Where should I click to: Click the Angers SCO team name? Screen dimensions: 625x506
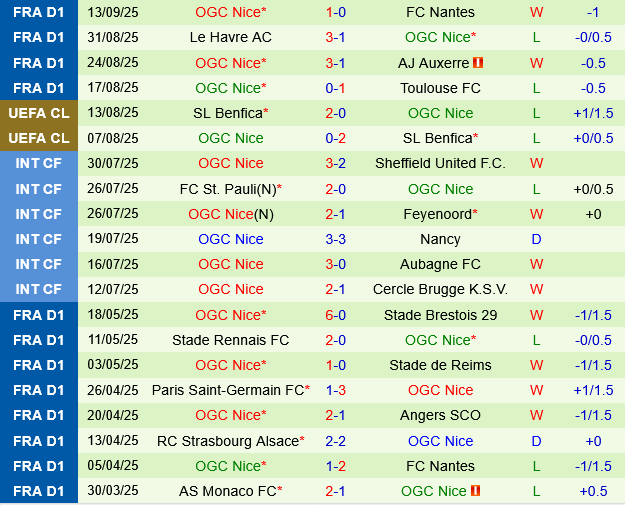pos(441,415)
